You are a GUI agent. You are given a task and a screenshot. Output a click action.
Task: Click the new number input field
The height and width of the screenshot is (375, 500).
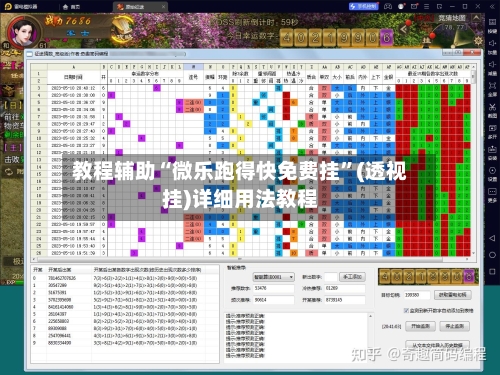pos(331,277)
